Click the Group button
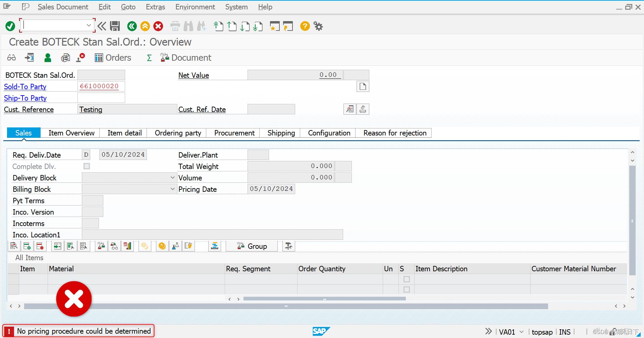The width and height of the screenshot is (644, 338). 252,246
